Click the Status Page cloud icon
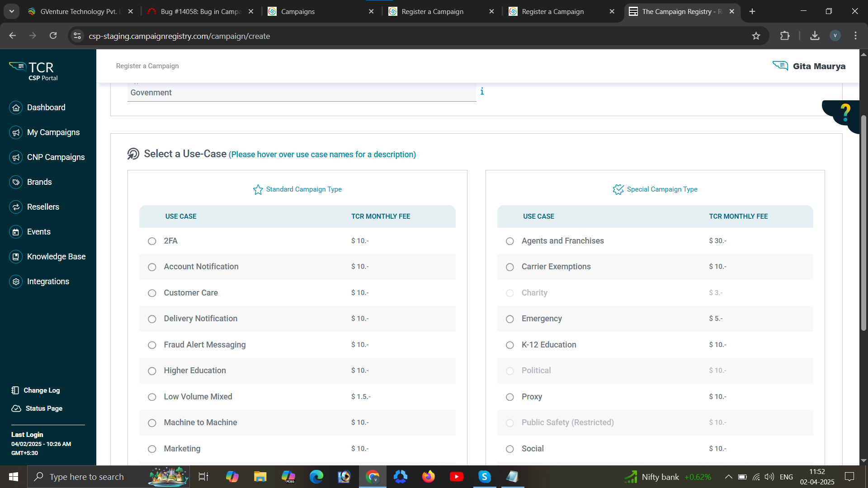Image resolution: width=868 pixels, height=488 pixels. pos(16,408)
